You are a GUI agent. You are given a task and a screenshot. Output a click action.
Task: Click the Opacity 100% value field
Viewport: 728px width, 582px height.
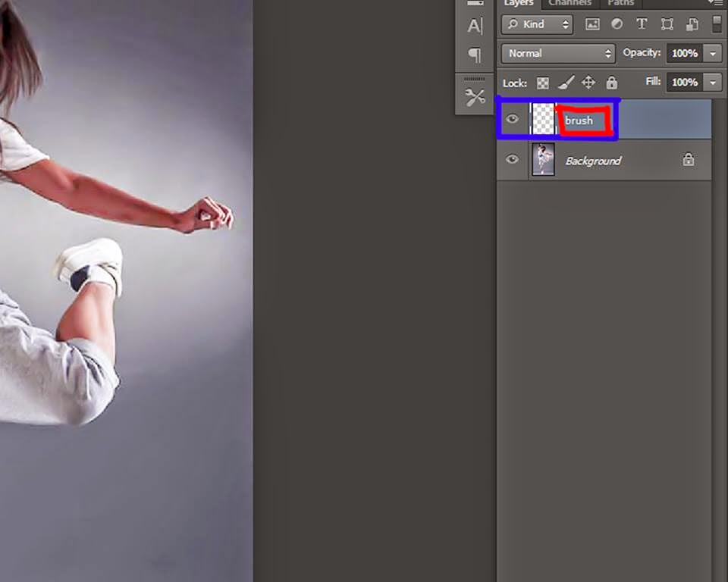685,53
